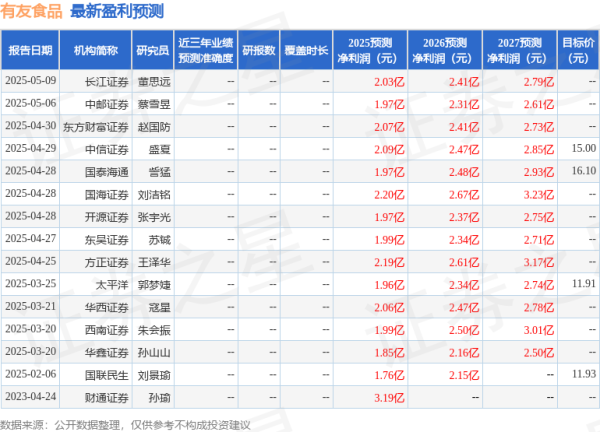Screen dimensions: 600x432
Task: Click target price 15.00
Action: (x=584, y=148)
